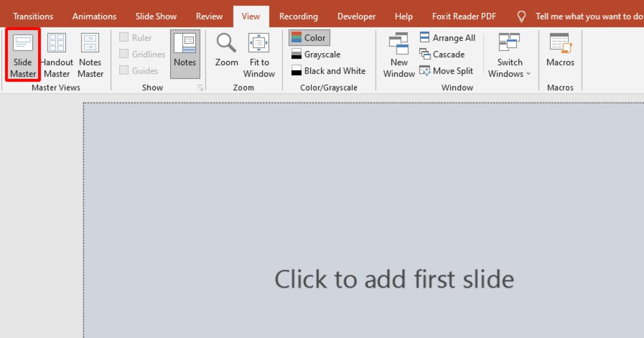Select Color view mode
This screenshot has width=644, height=338.
coord(309,38)
